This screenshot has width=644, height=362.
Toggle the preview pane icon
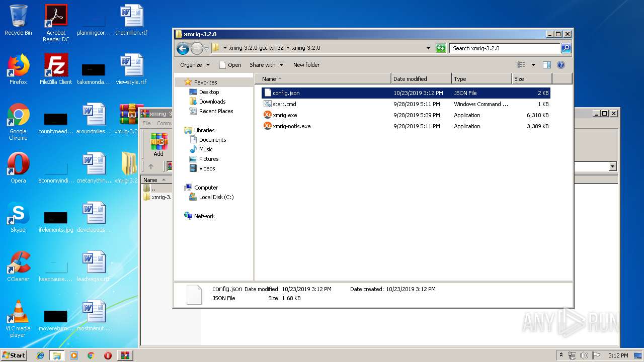[x=547, y=65]
